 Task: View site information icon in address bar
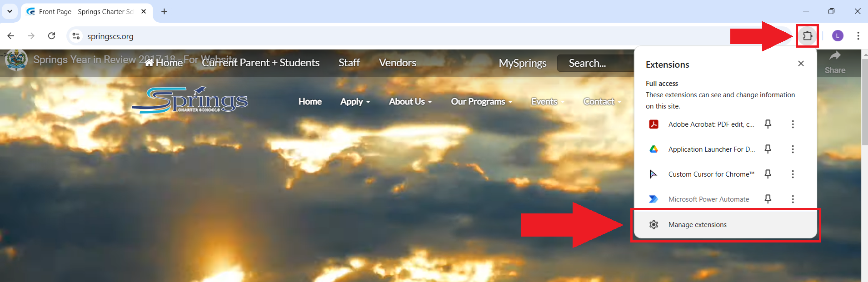click(76, 36)
